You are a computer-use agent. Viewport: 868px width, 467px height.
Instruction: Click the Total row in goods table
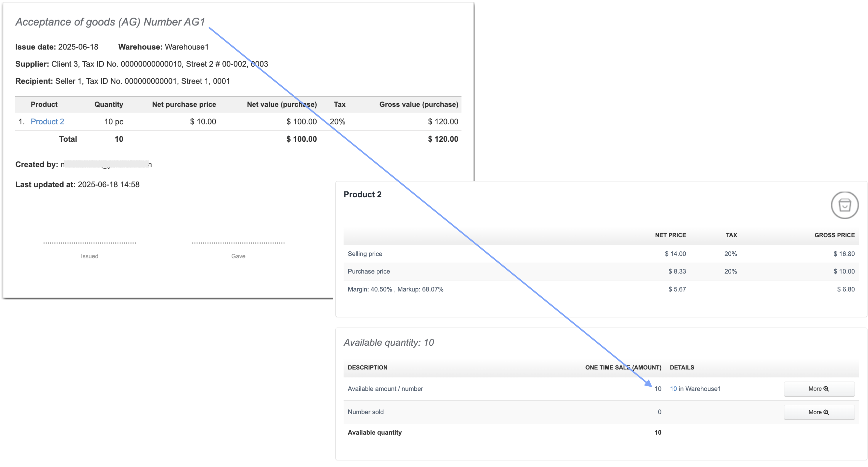pyautogui.click(x=68, y=139)
